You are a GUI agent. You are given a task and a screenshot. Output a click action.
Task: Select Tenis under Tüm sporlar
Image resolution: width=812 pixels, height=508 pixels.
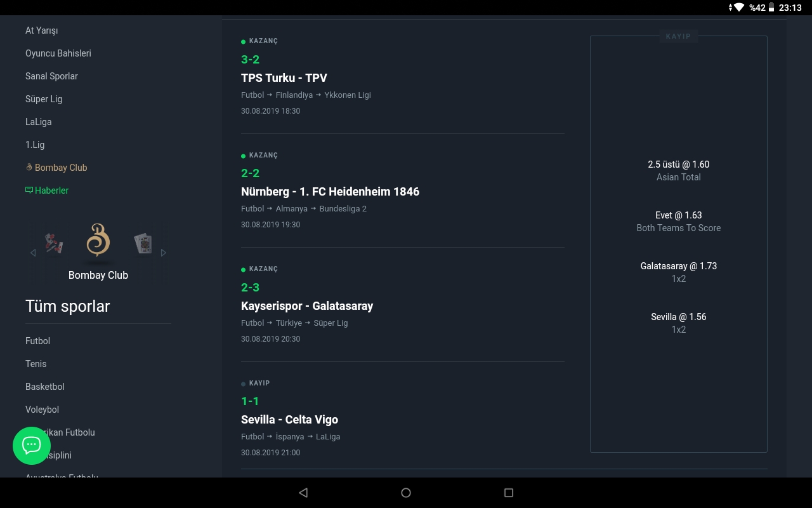(x=36, y=364)
